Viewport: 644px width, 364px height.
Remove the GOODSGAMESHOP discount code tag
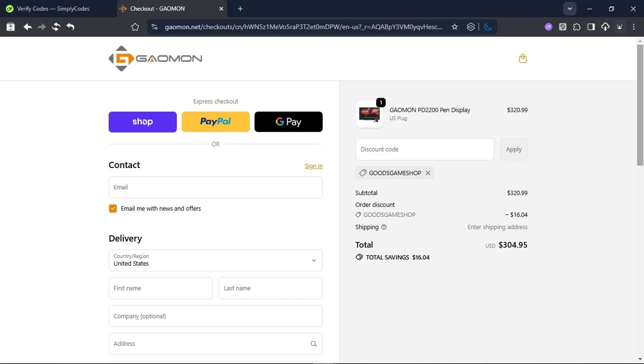pos(428,173)
